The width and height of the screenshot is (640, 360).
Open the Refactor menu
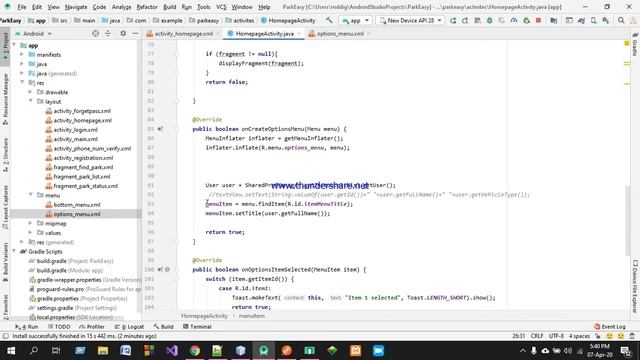pos(147,7)
